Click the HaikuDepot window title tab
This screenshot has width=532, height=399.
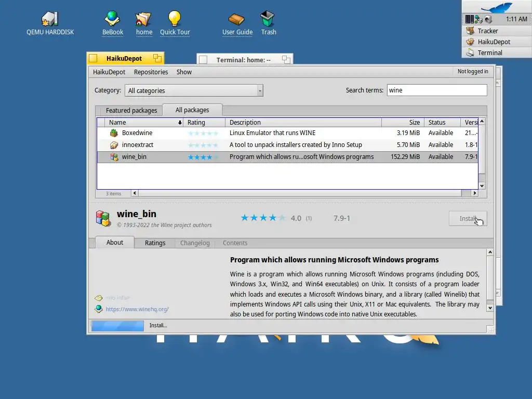125,58
